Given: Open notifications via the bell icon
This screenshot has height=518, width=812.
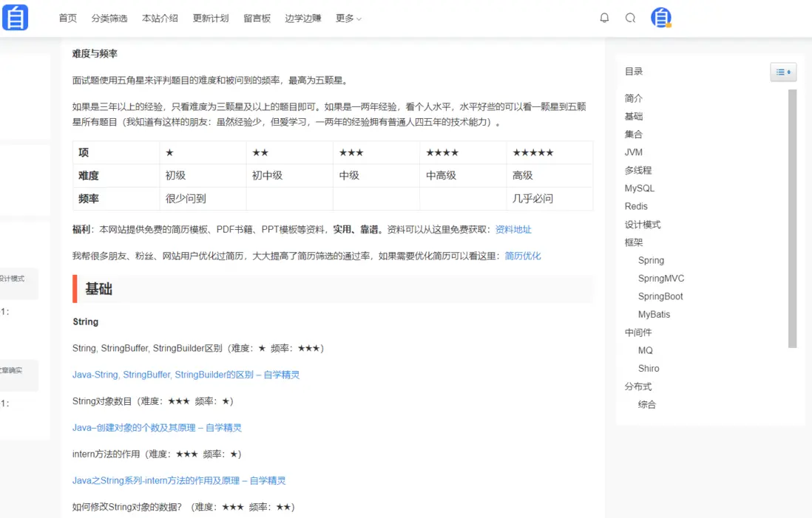Looking at the screenshot, I should click(604, 18).
